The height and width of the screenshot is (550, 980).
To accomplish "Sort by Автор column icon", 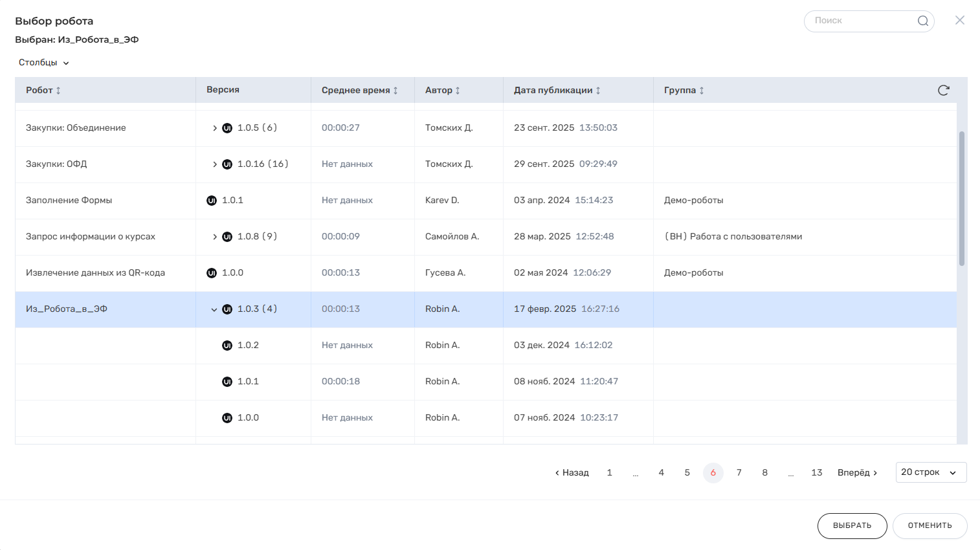I will [x=458, y=91].
